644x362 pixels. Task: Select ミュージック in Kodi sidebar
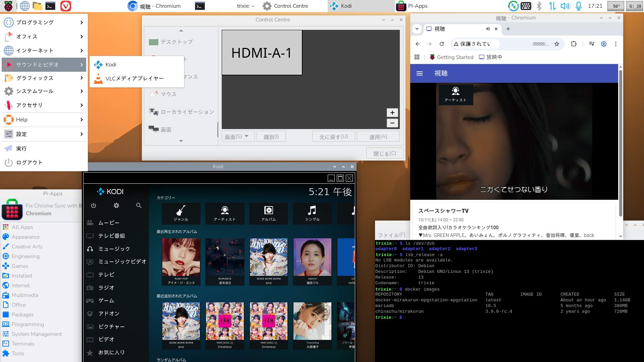114,249
